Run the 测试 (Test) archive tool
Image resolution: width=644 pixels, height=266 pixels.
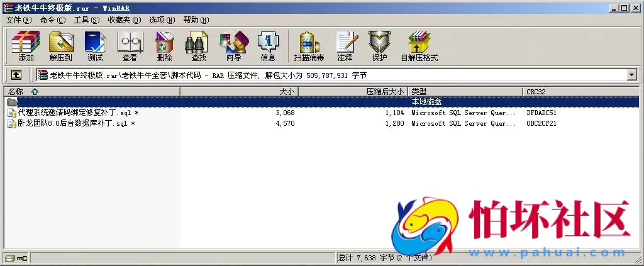pos(96,46)
